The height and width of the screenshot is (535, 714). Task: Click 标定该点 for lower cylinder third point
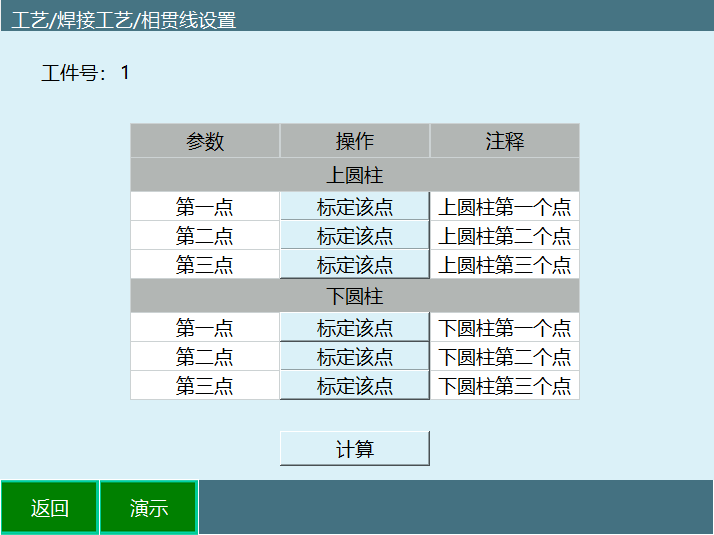pyautogui.click(x=355, y=386)
